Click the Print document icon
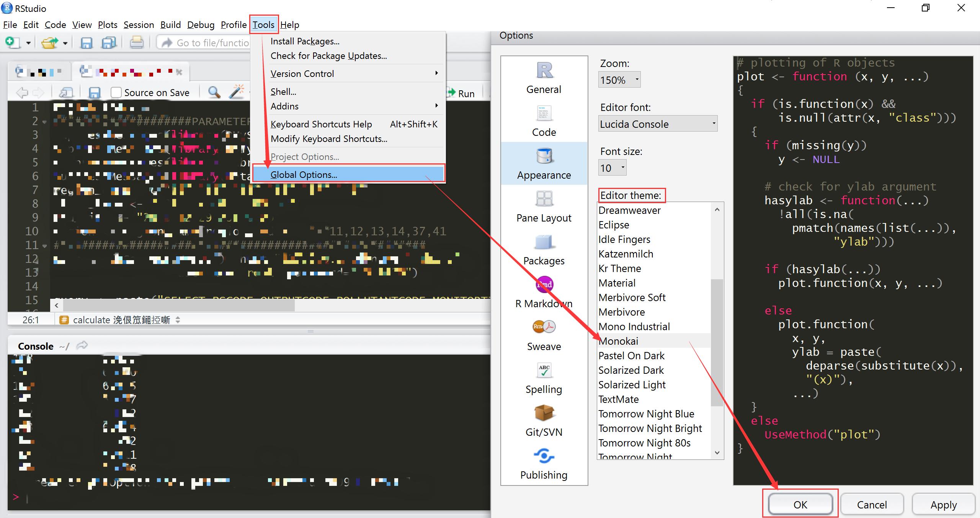The width and height of the screenshot is (980, 518). 136,42
